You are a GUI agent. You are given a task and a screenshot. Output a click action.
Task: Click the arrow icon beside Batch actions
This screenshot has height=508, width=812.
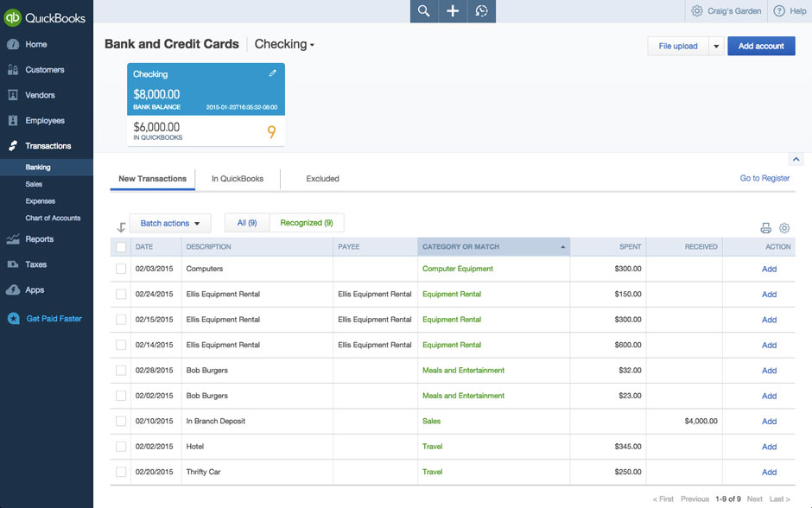click(121, 227)
